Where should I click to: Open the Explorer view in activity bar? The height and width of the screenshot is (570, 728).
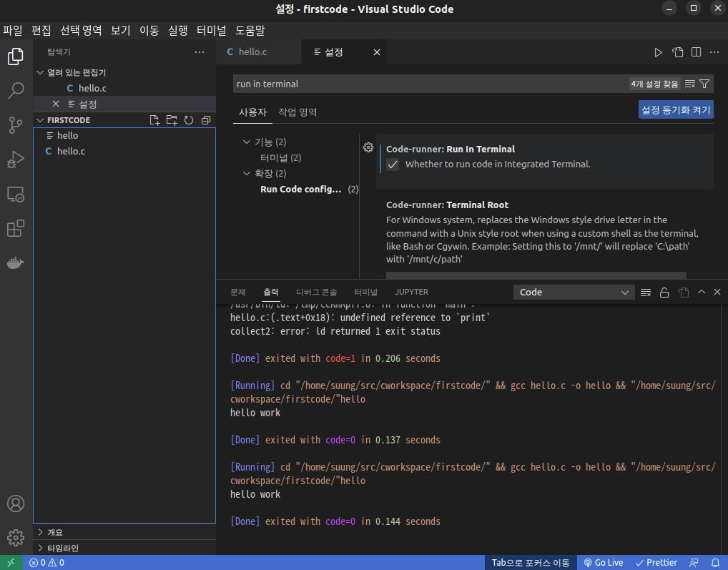(16, 56)
